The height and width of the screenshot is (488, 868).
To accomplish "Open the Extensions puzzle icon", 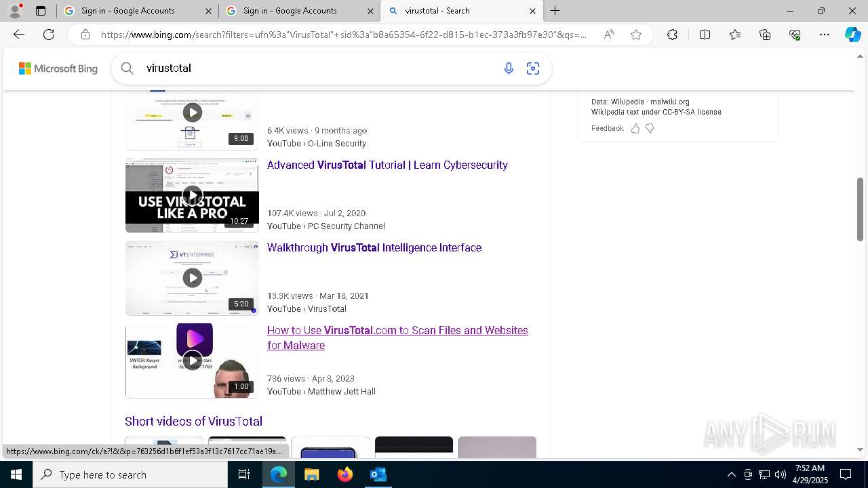I will coord(672,35).
